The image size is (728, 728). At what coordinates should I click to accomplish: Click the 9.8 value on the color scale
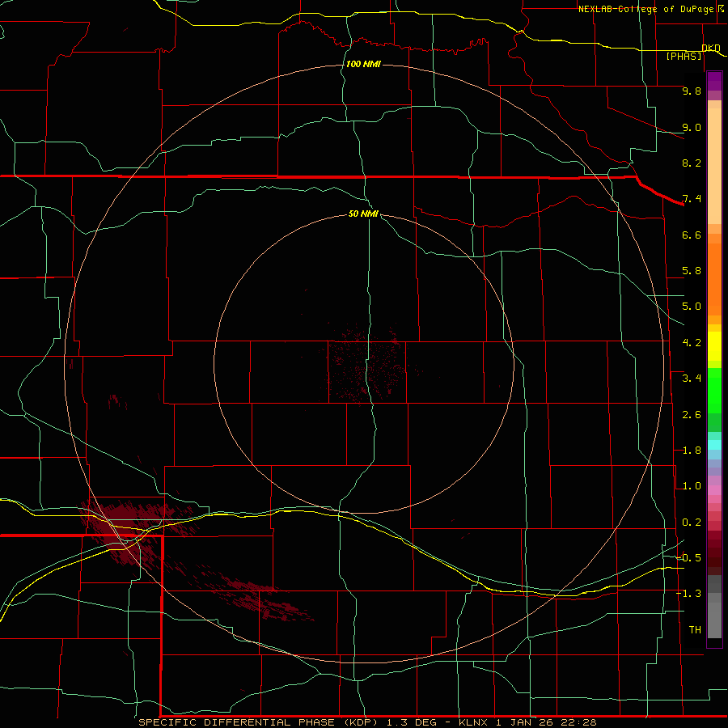692,91
